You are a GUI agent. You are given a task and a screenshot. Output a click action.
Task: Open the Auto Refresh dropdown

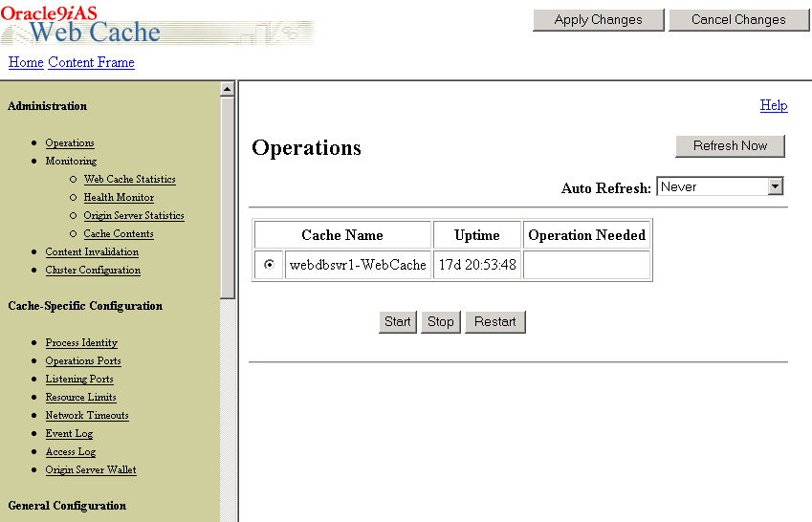click(720, 186)
